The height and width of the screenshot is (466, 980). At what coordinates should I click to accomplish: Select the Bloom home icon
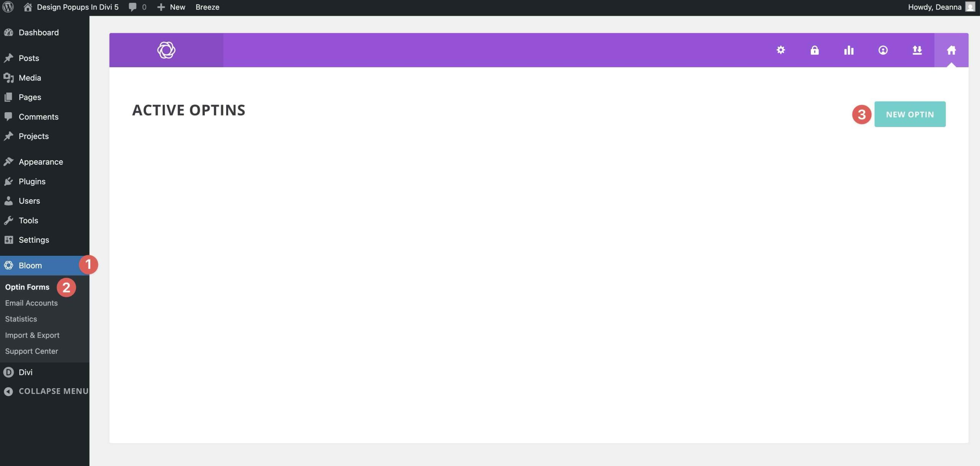point(951,50)
